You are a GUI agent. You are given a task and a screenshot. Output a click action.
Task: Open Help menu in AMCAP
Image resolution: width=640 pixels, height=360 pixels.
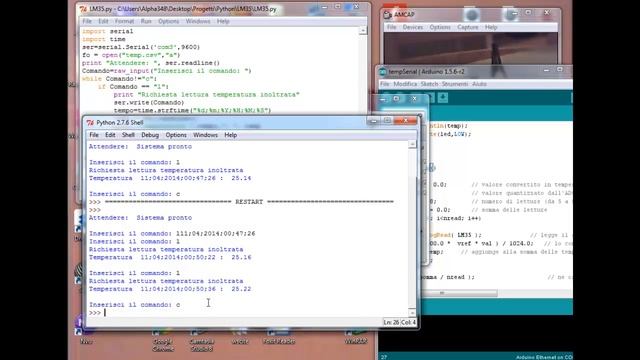coord(491,27)
